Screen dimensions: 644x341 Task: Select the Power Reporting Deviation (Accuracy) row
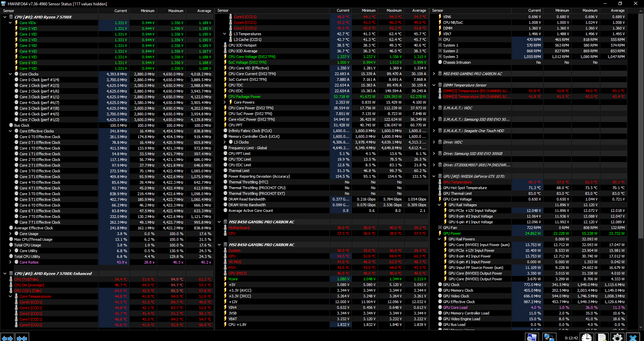coord(322,176)
